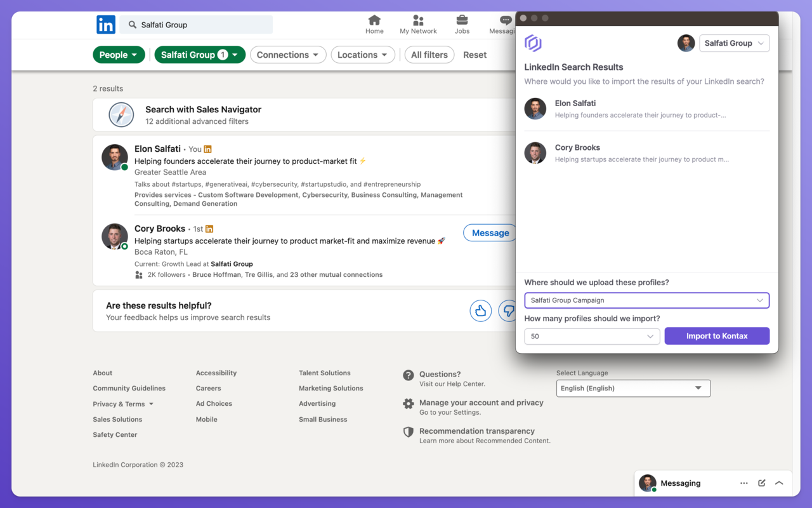This screenshot has height=508, width=812.
Task: Open Elon Salfati's profile name link
Action: coord(157,149)
